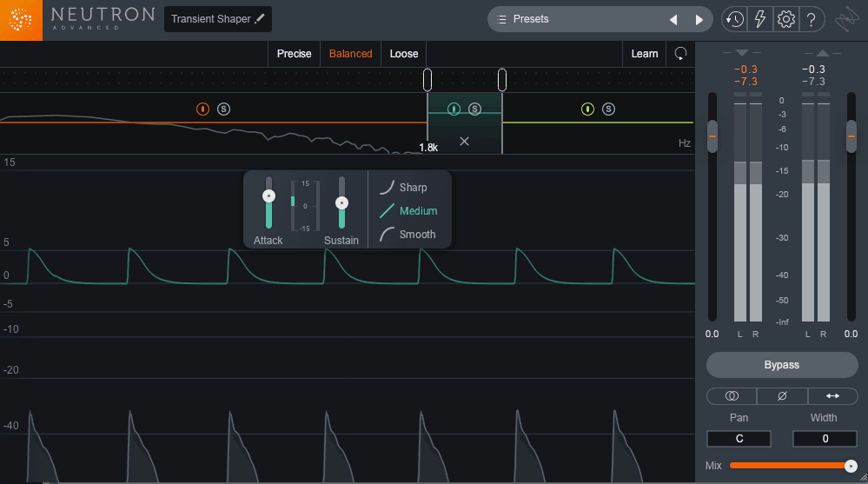Toggle bypass on the orange low band

(202, 109)
